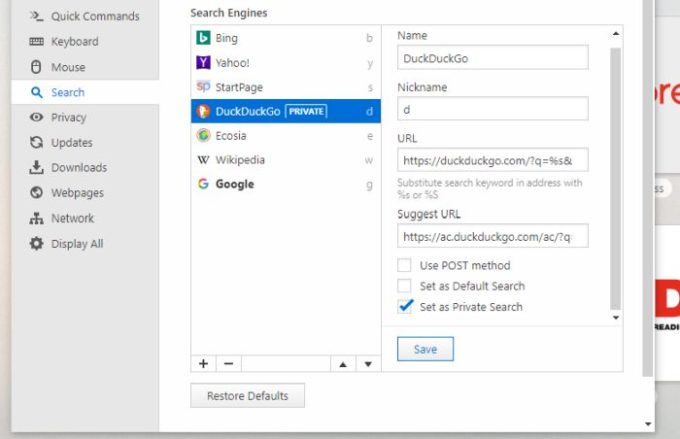The height and width of the screenshot is (439, 680).
Task: Remove the selected engine with minus button
Action: click(x=228, y=364)
